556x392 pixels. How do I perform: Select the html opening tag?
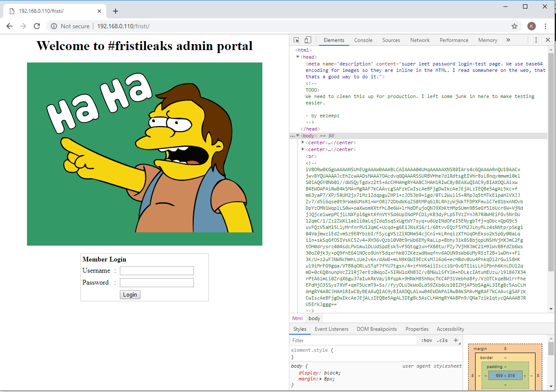pyautogui.click(x=303, y=50)
